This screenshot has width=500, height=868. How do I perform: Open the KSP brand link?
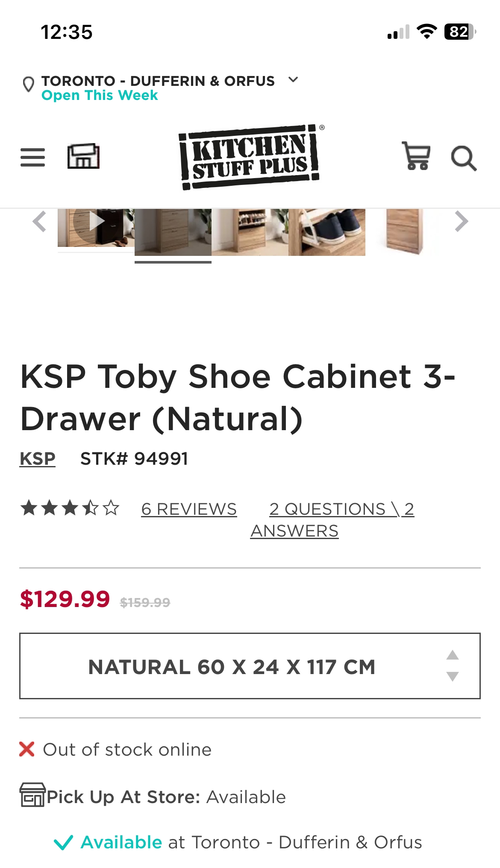coord(38,459)
